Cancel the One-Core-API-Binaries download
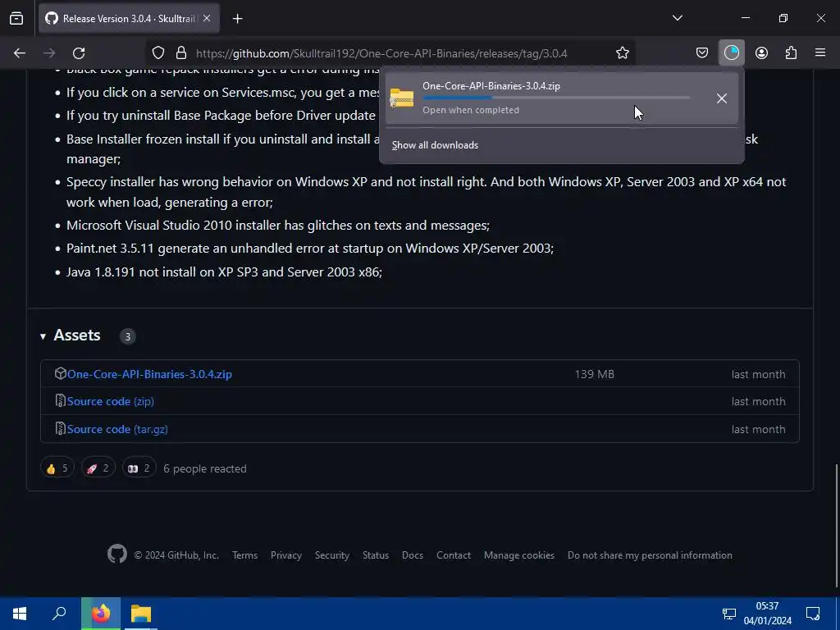This screenshot has height=630, width=840. point(722,98)
